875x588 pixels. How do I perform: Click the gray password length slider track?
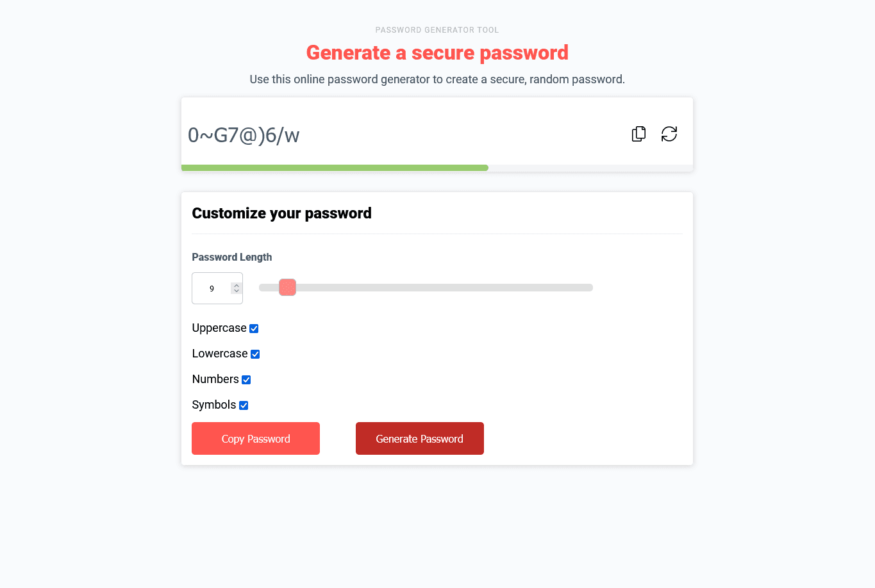(426, 288)
